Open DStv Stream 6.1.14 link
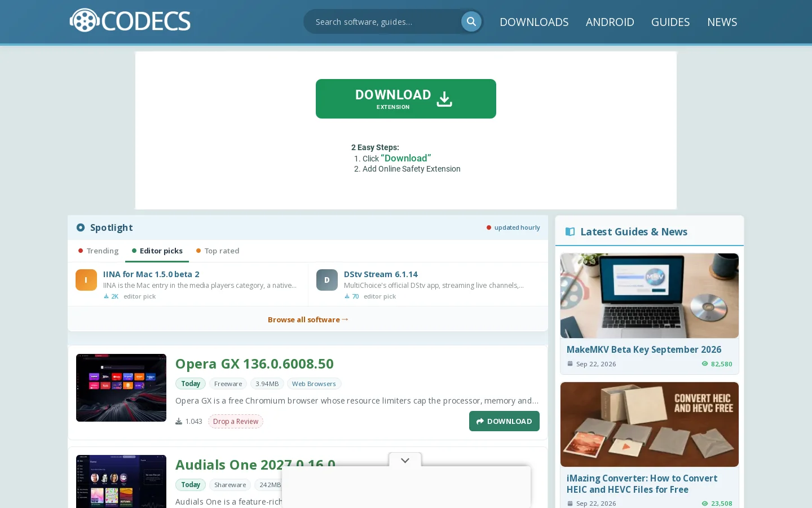The image size is (812, 508). (381, 274)
